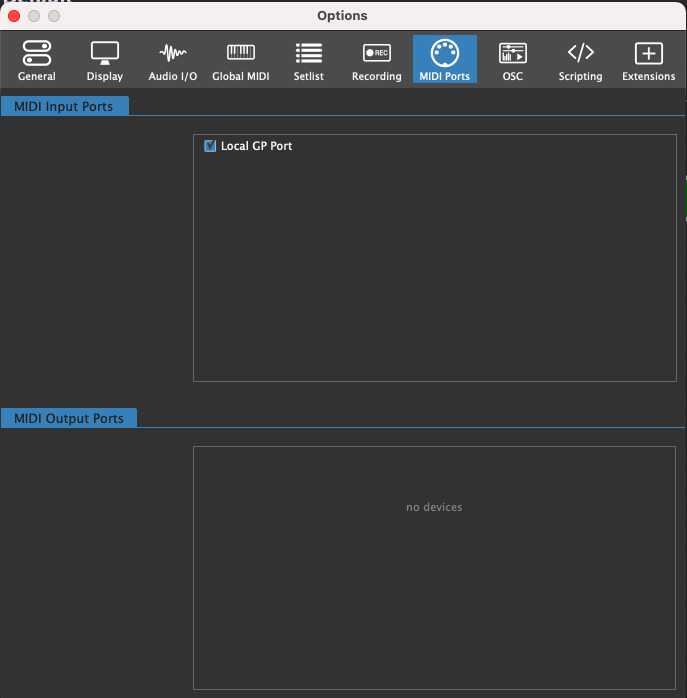
Task: Open Audio I/O waveform settings
Action: pyautogui.click(x=173, y=60)
